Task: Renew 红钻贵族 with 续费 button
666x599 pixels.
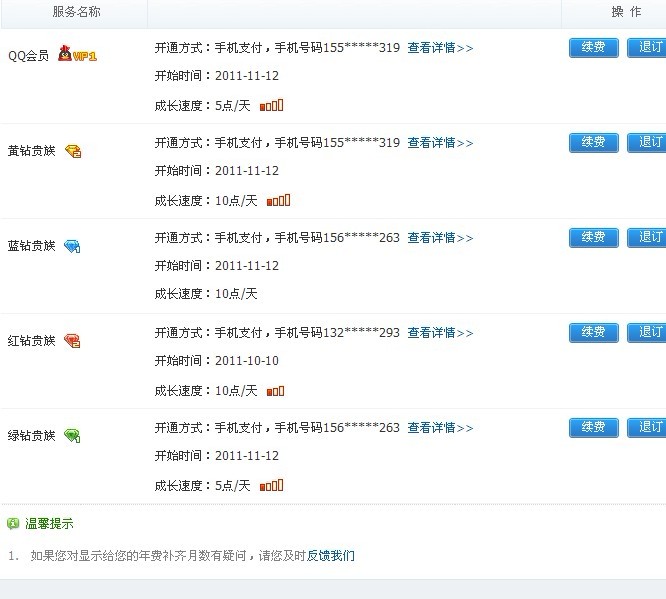Action: 593,333
